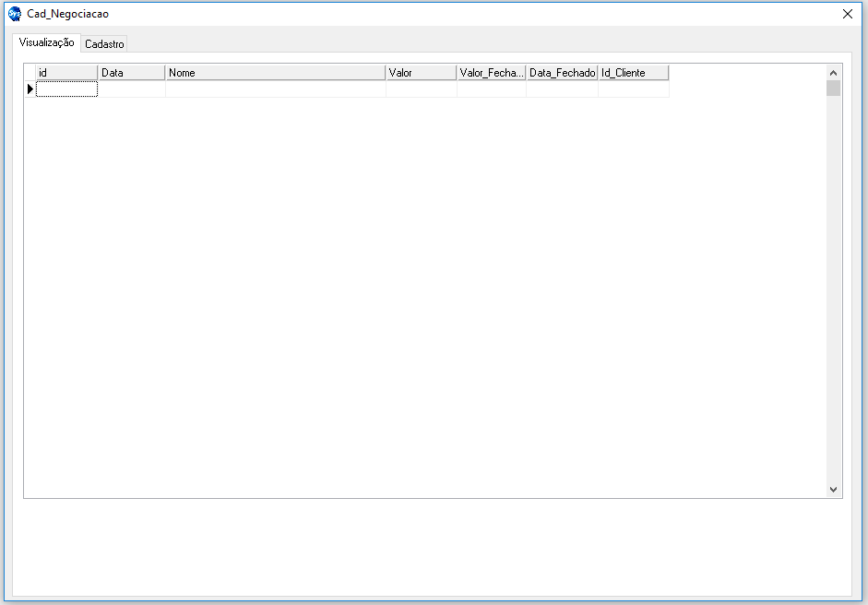
Task: Click the Valor cell in first row
Action: (421, 89)
